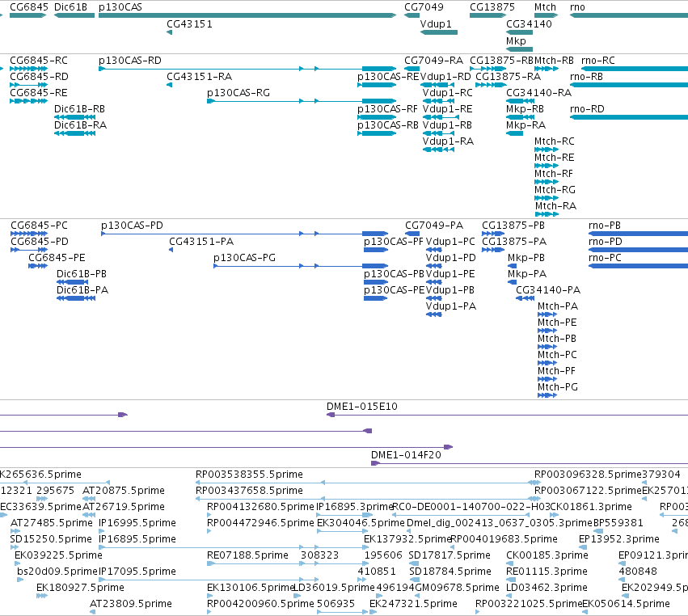Select the Vdup1 gene label
This screenshot has height=616, width=688.
point(436,24)
